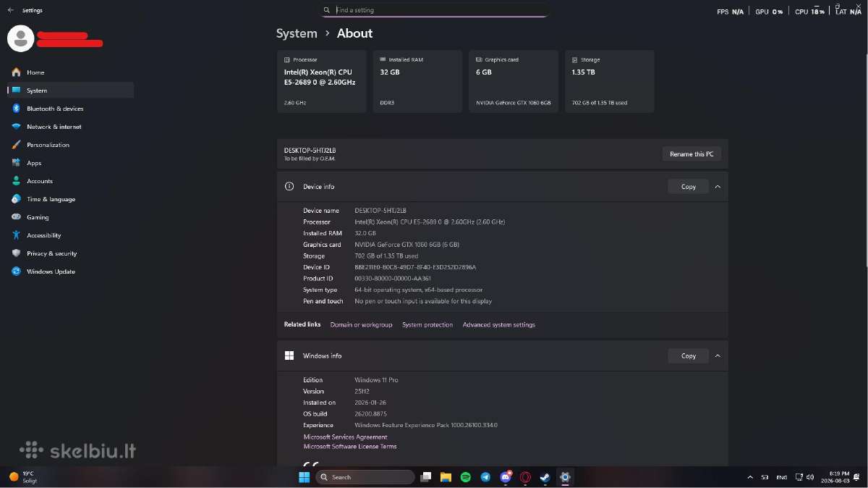
Task: Open the Windows Start menu
Action: pos(304,477)
